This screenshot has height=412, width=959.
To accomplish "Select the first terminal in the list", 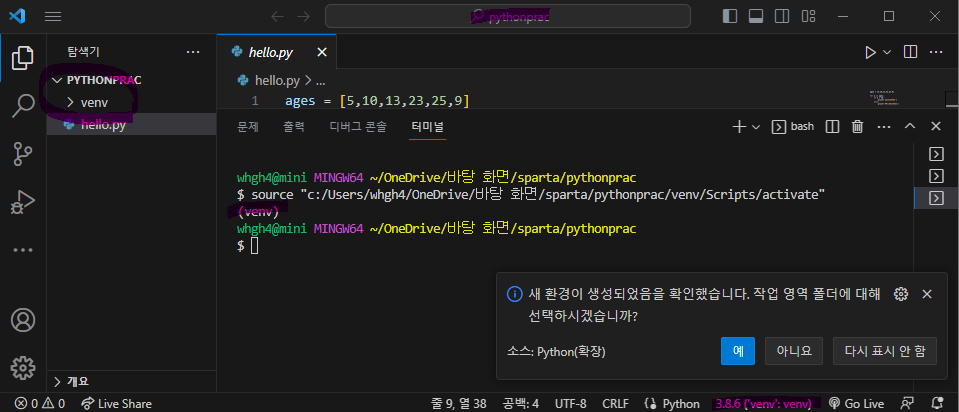I will (936, 153).
